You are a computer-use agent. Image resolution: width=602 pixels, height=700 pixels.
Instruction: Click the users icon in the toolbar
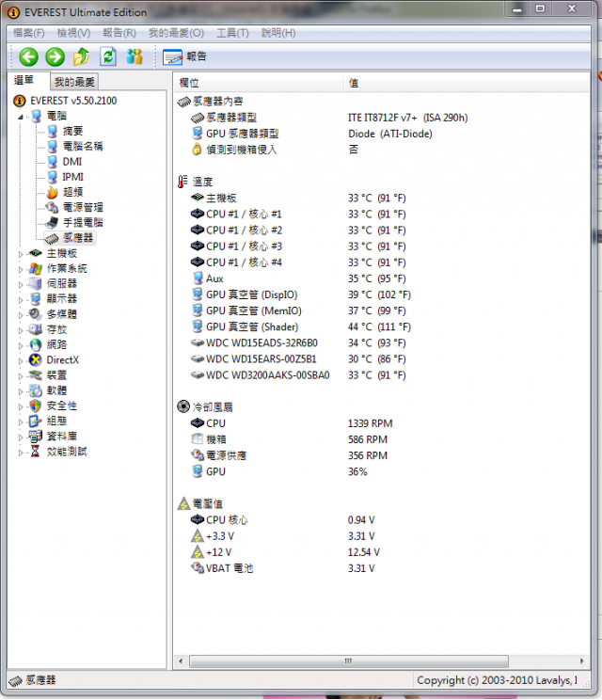coord(135,56)
